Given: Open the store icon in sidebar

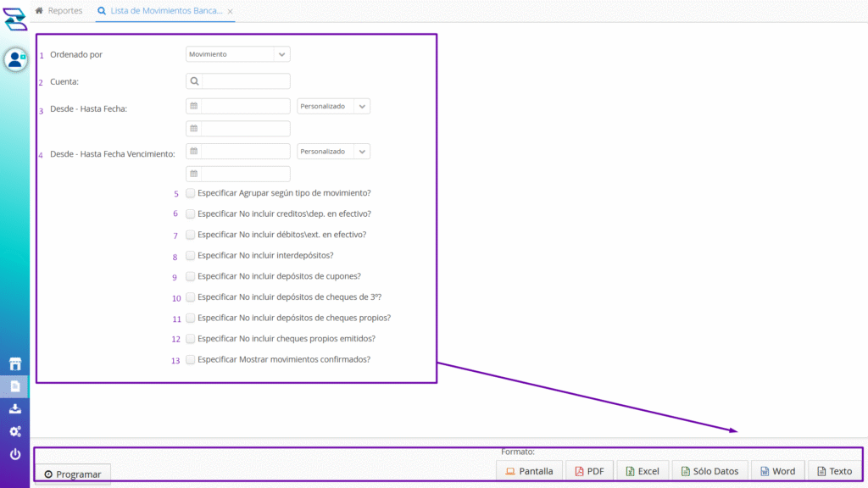Looking at the screenshot, I should click(15, 364).
